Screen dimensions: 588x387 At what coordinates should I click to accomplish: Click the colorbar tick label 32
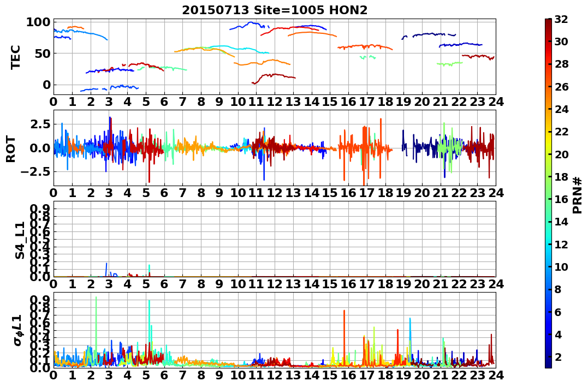click(561, 19)
